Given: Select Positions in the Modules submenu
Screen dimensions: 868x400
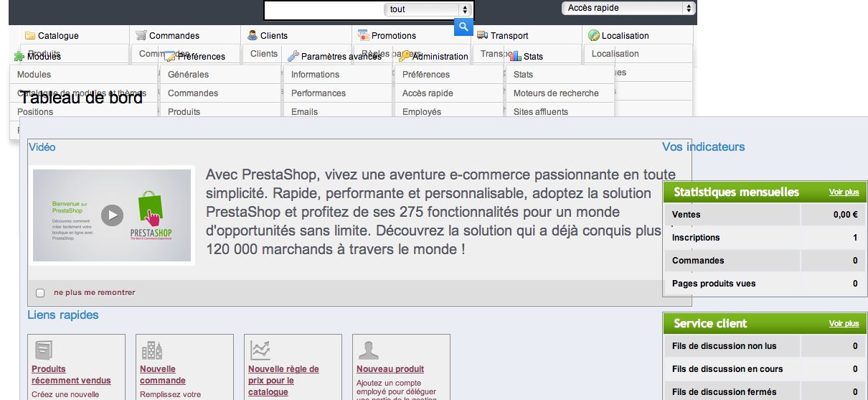Looking at the screenshot, I should point(35,112).
